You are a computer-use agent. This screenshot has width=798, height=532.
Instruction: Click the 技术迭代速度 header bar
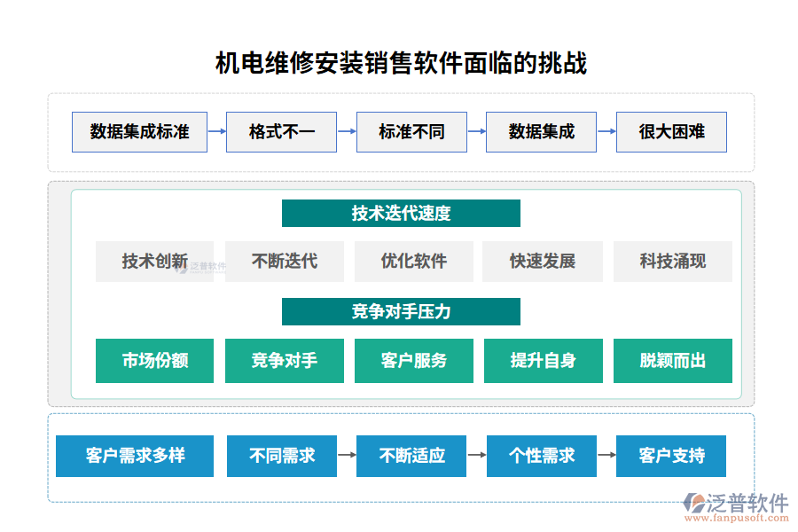click(401, 213)
